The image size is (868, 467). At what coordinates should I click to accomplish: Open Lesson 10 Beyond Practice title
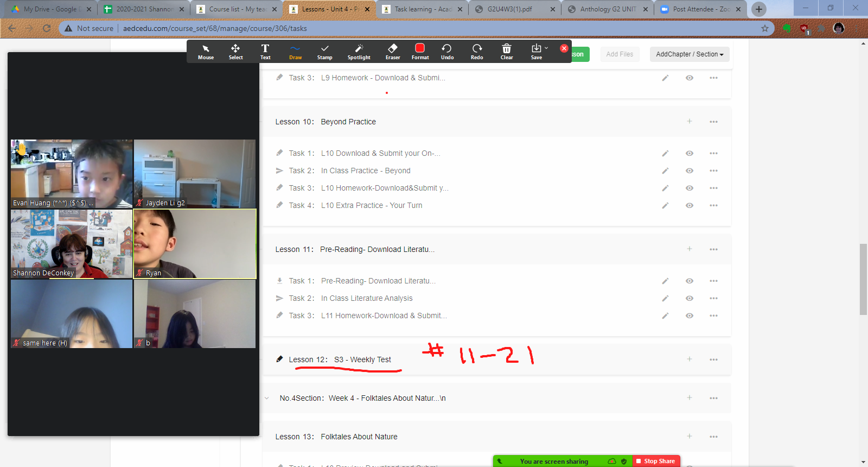click(x=348, y=122)
